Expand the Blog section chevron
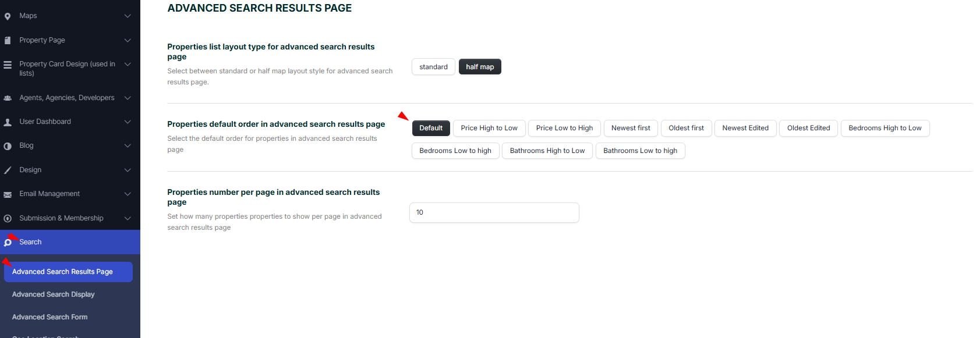This screenshot has width=980, height=338. 128,145
